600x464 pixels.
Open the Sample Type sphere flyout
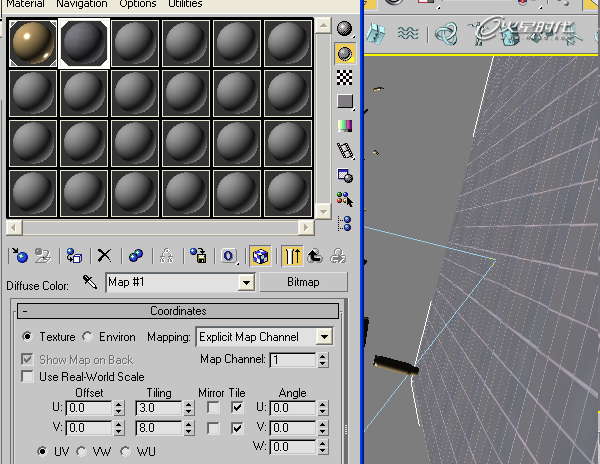point(344,29)
